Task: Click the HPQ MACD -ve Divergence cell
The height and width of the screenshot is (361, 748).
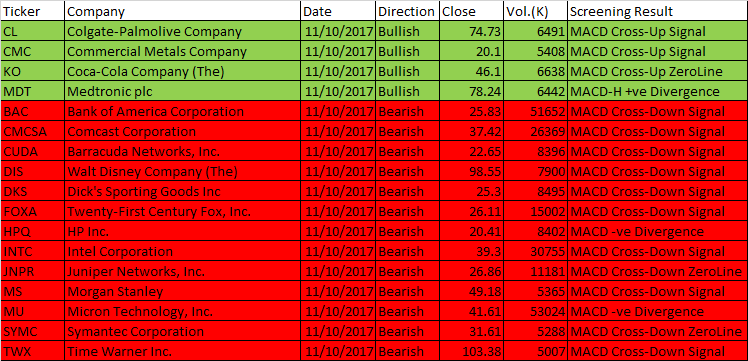Action: tap(658, 231)
